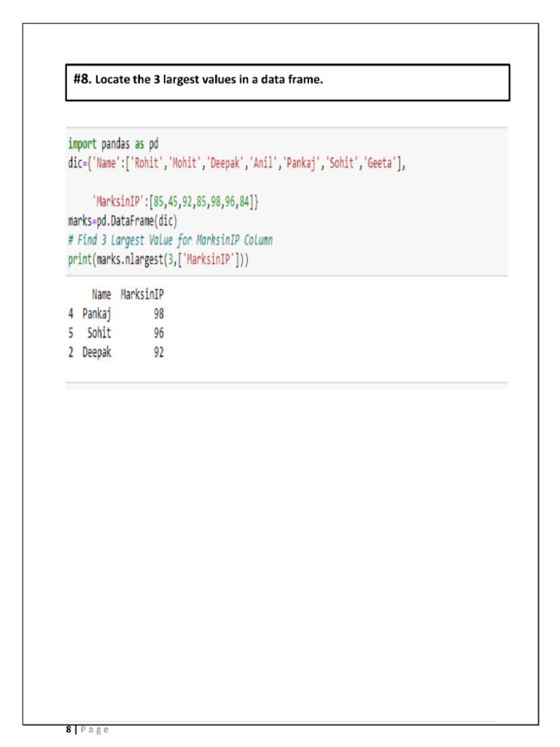Click the heading "#8. Locate the 3 largest values"

pyautogui.click(x=198, y=80)
